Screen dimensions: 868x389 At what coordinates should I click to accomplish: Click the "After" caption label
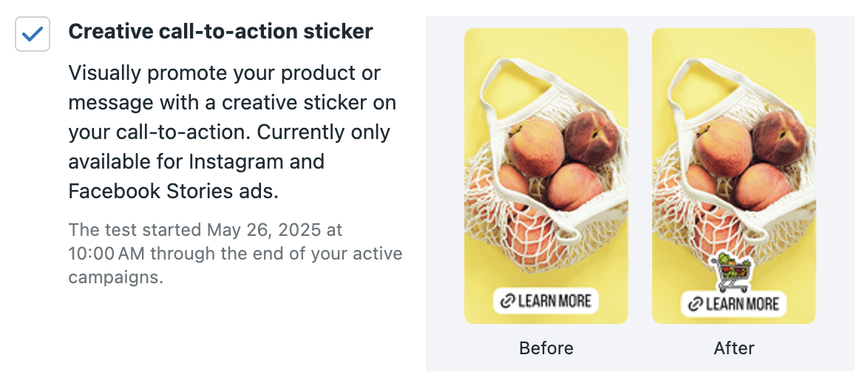[x=733, y=348]
